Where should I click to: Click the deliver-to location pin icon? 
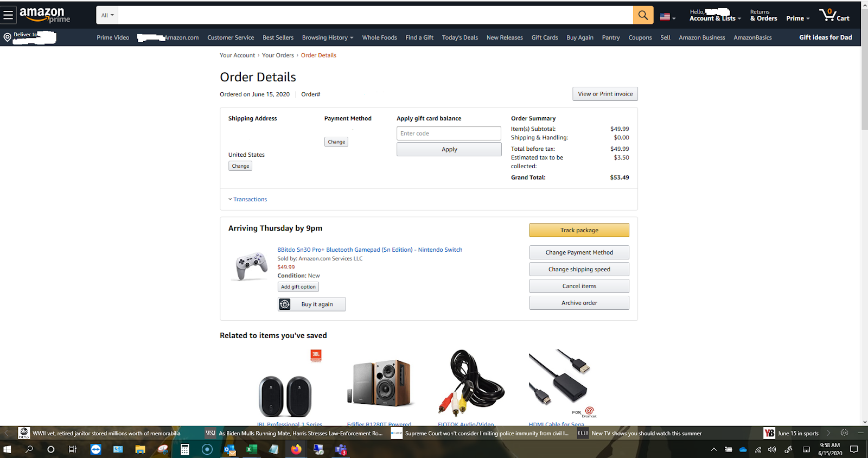click(x=7, y=37)
